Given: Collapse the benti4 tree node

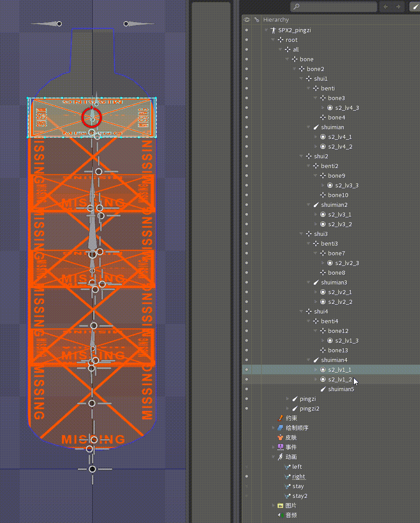Looking at the screenshot, I should 308,321.
